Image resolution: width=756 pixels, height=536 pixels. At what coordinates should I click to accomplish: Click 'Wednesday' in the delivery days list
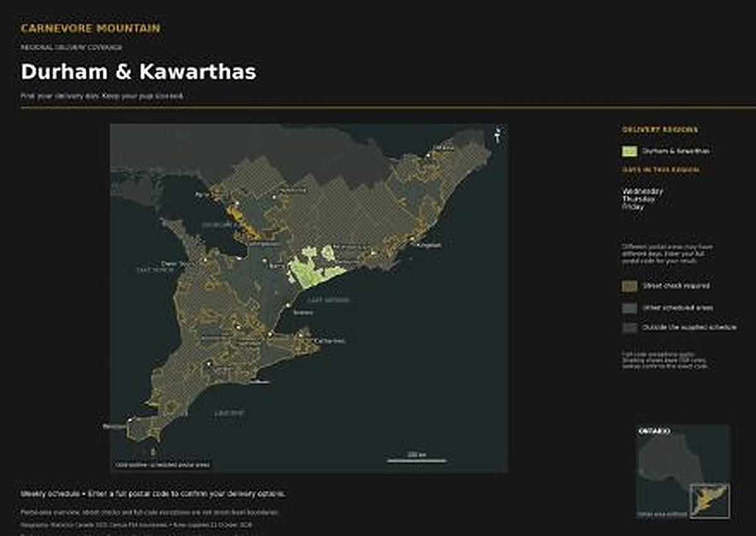tap(643, 191)
